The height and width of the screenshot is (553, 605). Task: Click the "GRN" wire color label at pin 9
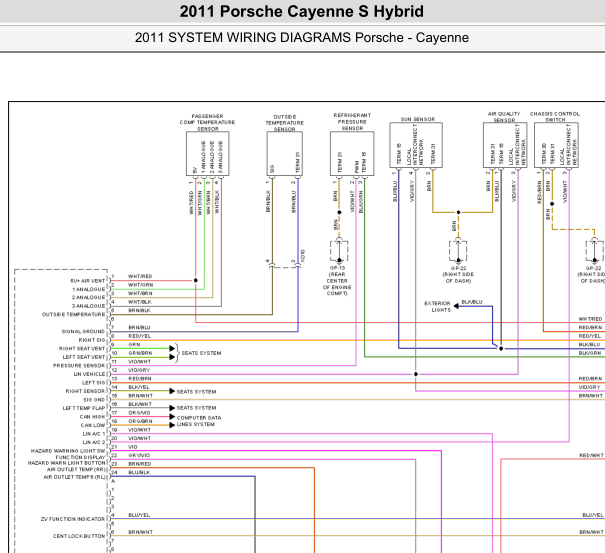point(134,345)
